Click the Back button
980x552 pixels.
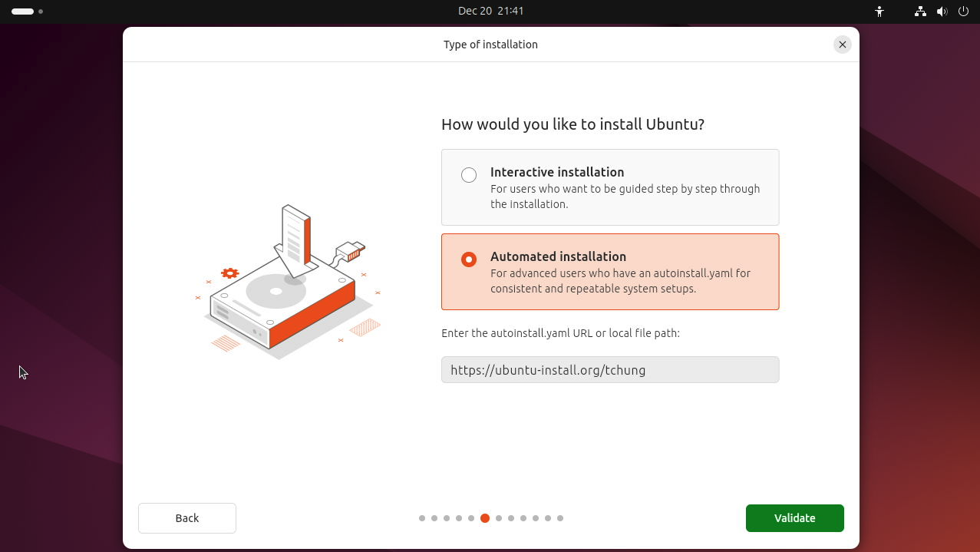(x=187, y=518)
